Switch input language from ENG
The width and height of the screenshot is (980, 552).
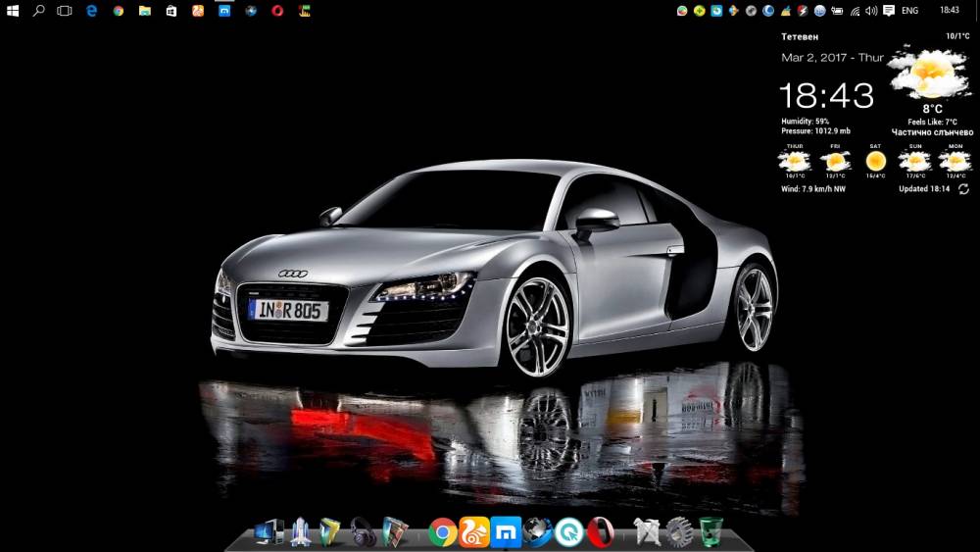tap(910, 11)
